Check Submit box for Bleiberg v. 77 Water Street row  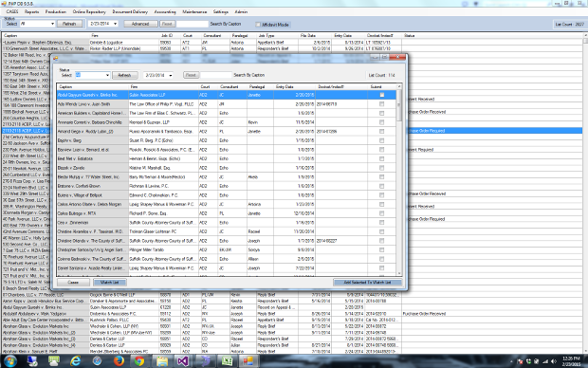coord(382,177)
